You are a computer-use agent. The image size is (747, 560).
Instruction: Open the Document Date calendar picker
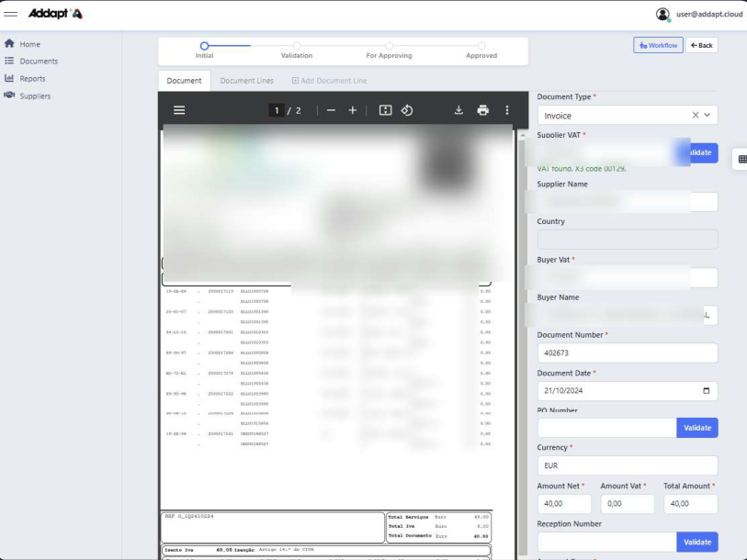pos(706,390)
